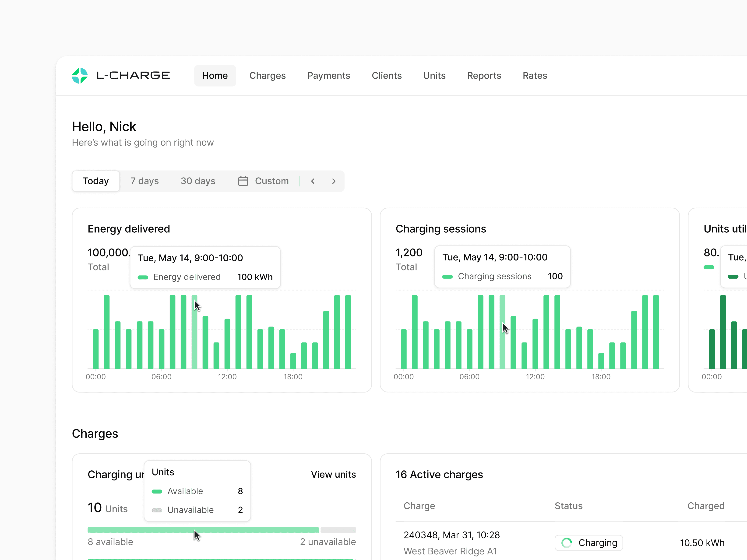Select the Today range option
Viewport: 747px width, 560px height.
click(95, 181)
